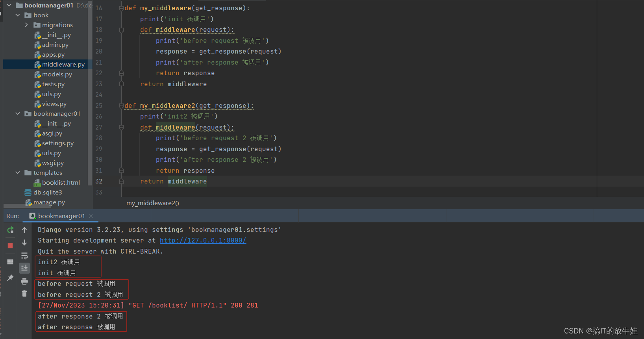Fold the inner middleware function at line 18

(x=121, y=30)
